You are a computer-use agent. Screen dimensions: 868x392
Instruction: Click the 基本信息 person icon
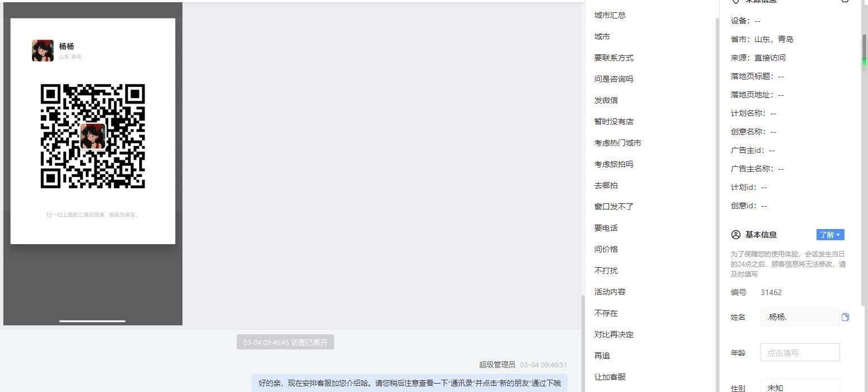pyautogui.click(x=736, y=235)
